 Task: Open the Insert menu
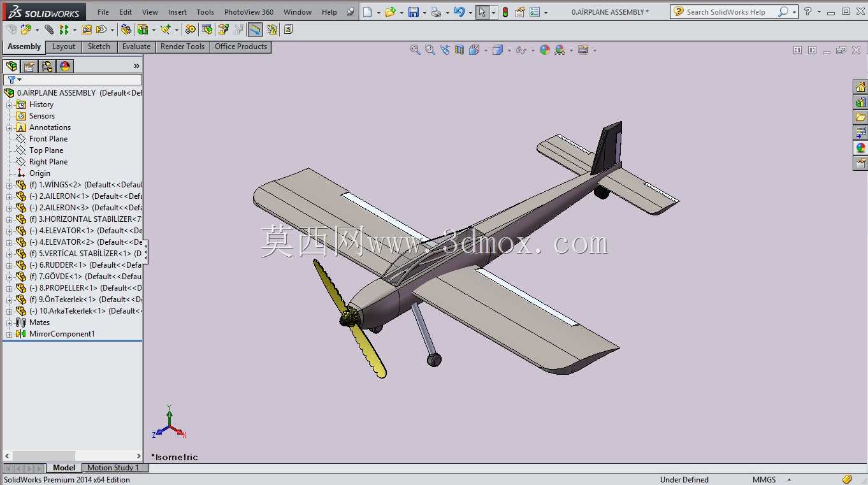coord(178,12)
